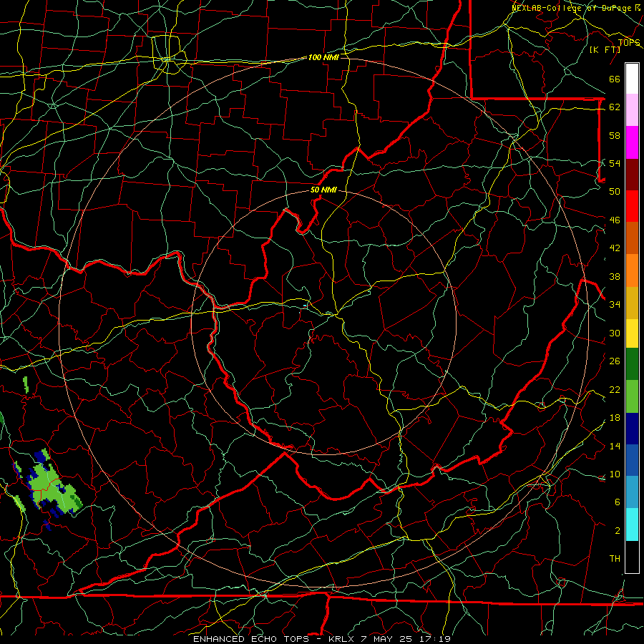Click the gold 38 kft legend swatch

[632, 302]
